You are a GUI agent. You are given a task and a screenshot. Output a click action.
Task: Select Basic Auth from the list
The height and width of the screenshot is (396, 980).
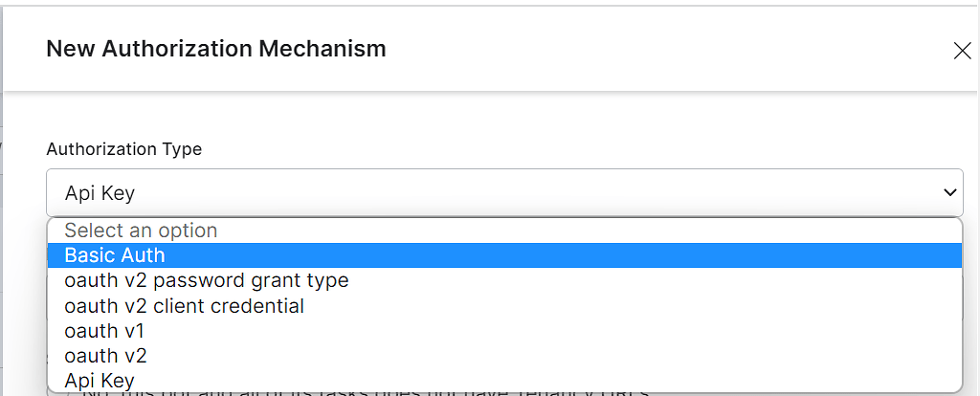pos(115,255)
